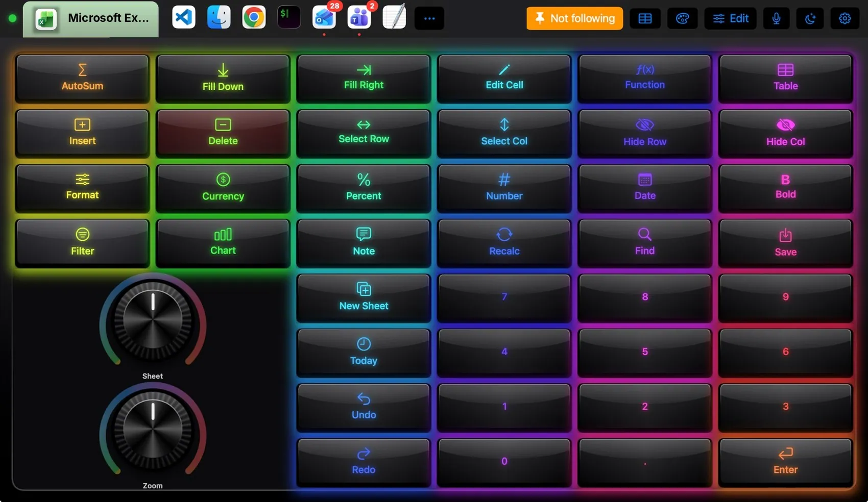This screenshot has height=502, width=868.
Task: Activate the Fill Right key
Action: [364, 78]
